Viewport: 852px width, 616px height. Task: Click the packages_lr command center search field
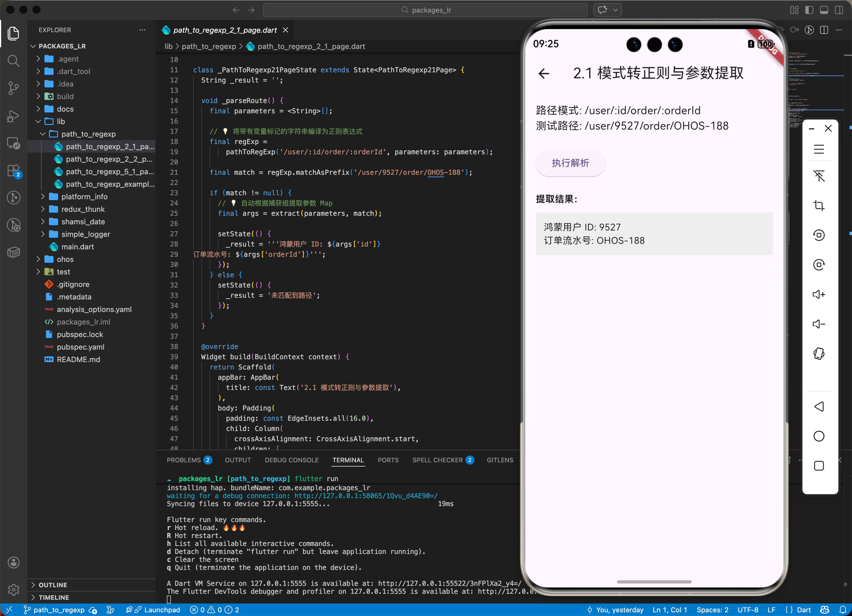[x=425, y=10]
